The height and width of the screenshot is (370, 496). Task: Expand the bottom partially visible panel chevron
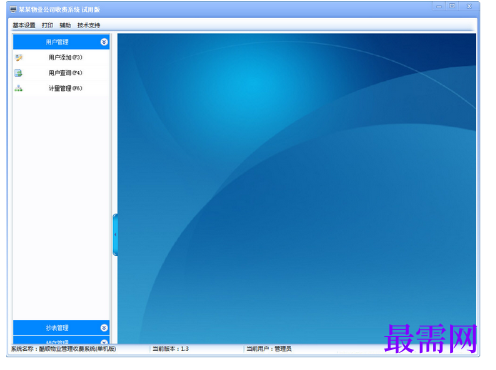pyautogui.click(x=104, y=342)
